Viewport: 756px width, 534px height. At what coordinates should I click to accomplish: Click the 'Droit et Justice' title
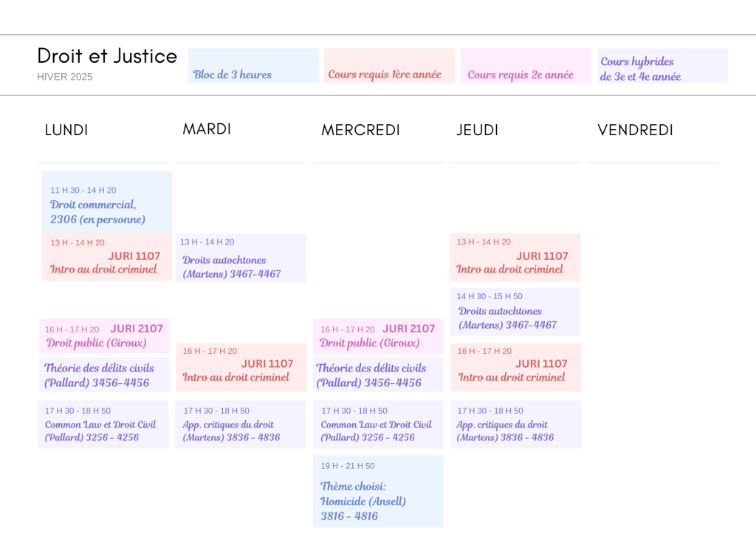[x=107, y=56]
